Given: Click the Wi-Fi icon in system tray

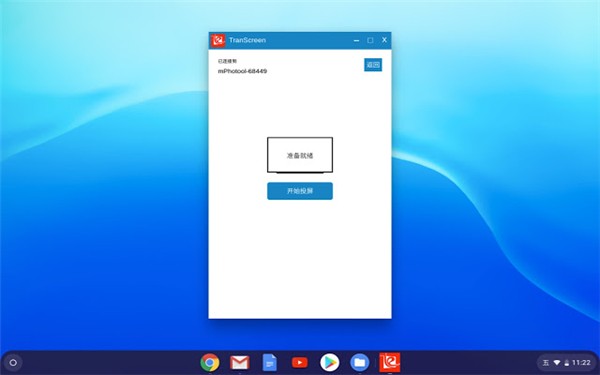Looking at the screenshot, I should point(557,362).
